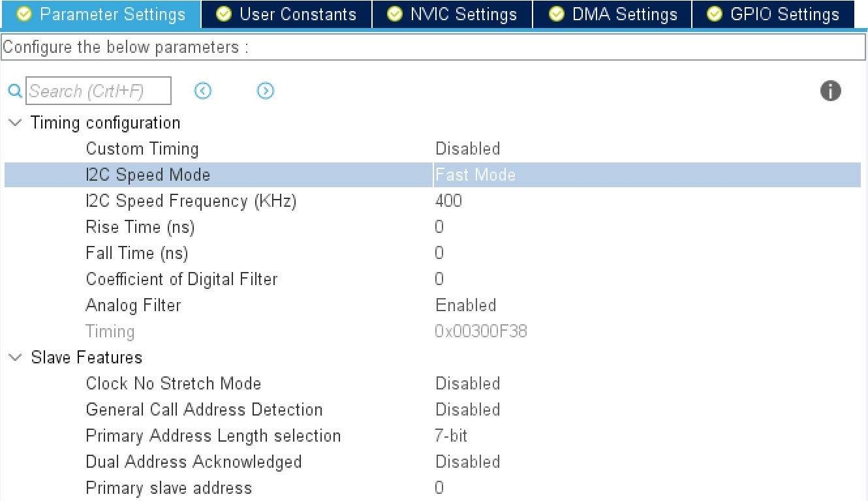The image size is (868, 501).
Task: Click the info icon beside the search bar
Action: click(830, 91)
